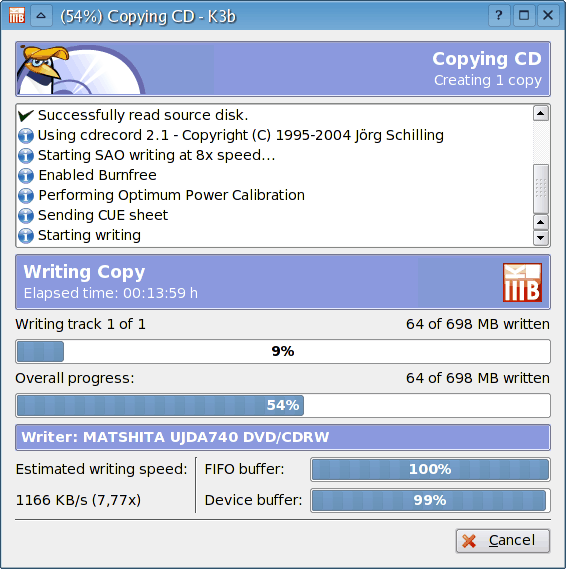
Task: Click the red X icon on the Cancel button
Action: click(469, 541)
